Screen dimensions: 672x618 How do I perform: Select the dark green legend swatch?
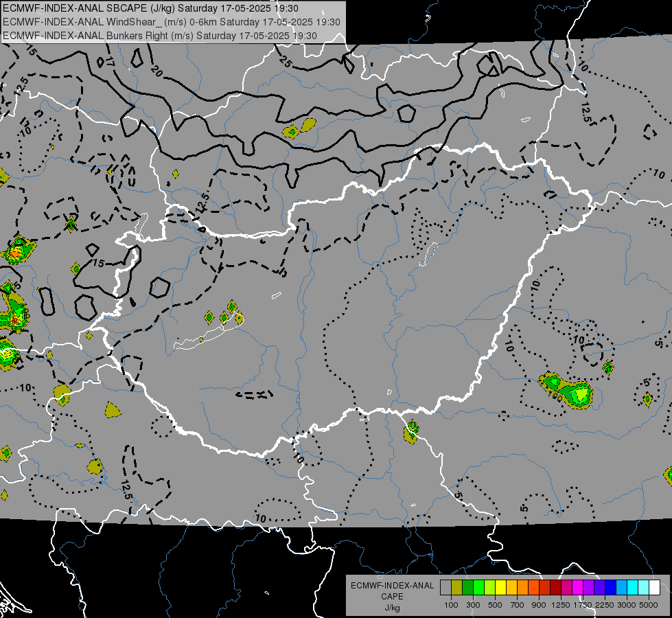[x=467, y=588]
